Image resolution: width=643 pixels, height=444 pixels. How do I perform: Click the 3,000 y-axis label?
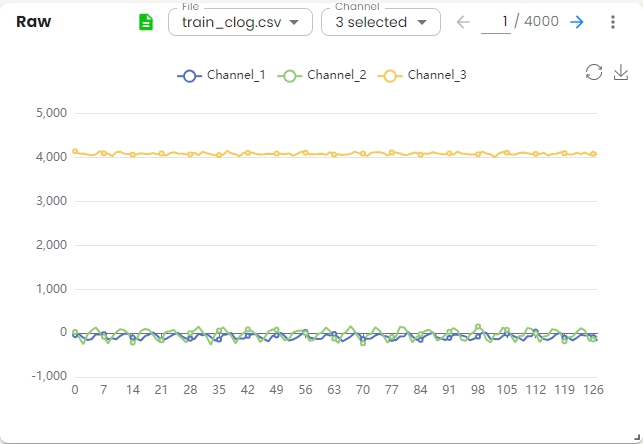tap(52, 200)
